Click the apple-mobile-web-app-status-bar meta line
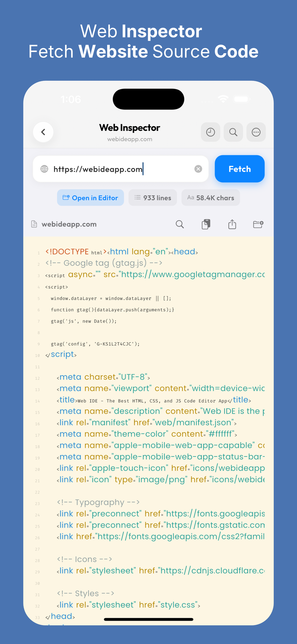297x644 pixels. click(161, 457)
